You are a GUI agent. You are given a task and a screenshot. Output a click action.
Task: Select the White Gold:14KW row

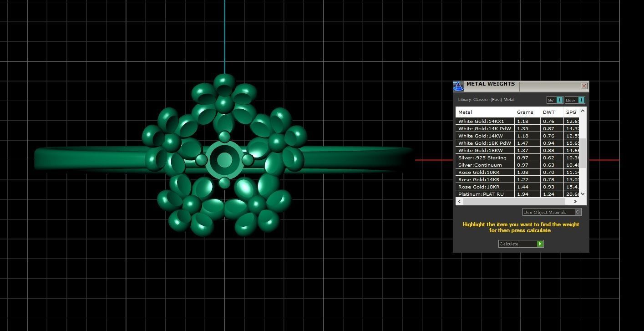(x=517, y=136)
